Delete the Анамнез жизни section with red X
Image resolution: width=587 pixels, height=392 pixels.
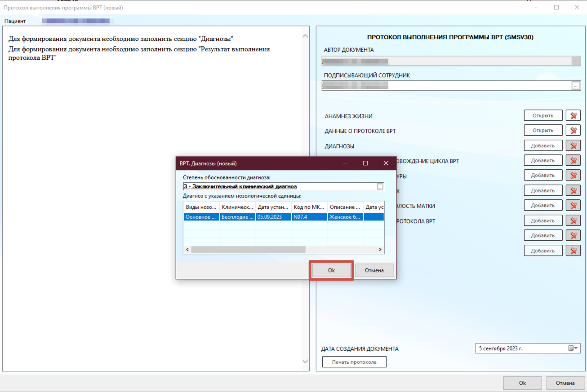point(573,115)
